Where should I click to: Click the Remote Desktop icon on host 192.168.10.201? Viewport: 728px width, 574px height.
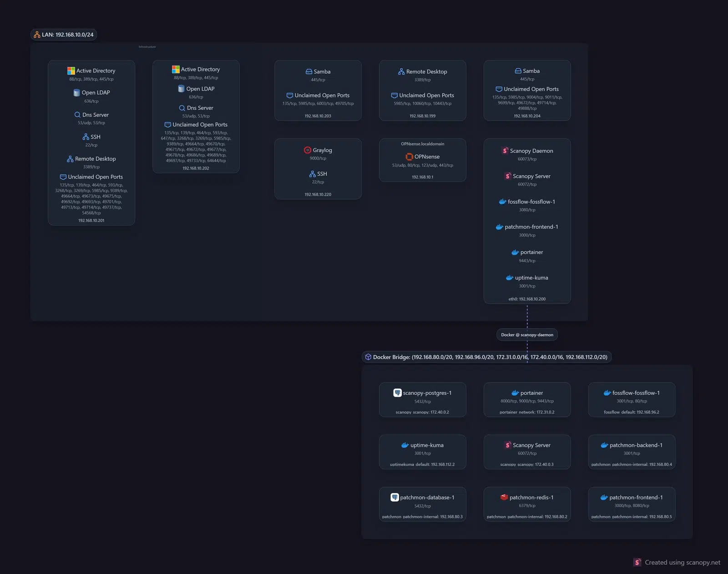[x=70, y=159]
